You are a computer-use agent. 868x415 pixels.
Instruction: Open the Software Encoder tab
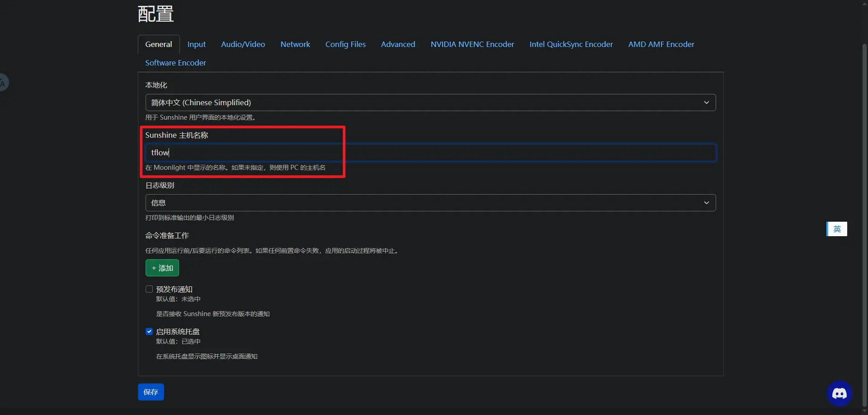(175, 63)
